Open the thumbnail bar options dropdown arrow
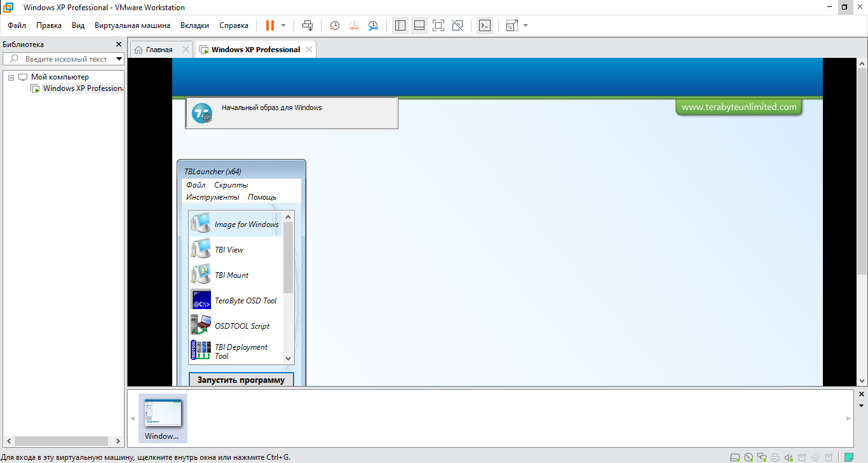This screenshot has height=463, width=868. tap(862, 405)
